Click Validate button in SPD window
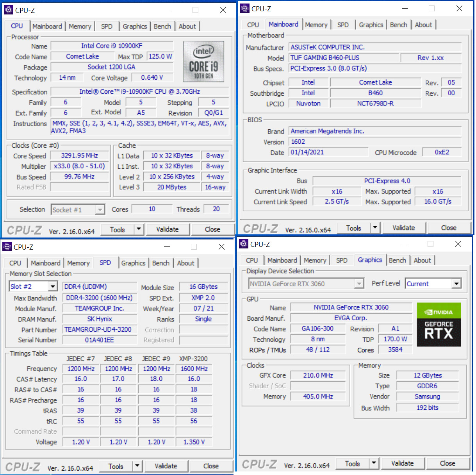The width and height of the screenshot is (476, 475). tap(166, 466)
